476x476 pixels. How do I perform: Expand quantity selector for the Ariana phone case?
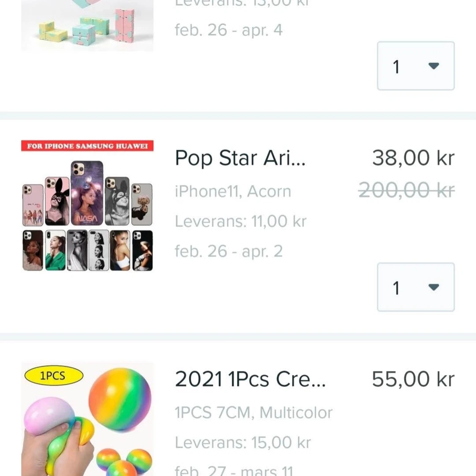click(x=415, y=287)
